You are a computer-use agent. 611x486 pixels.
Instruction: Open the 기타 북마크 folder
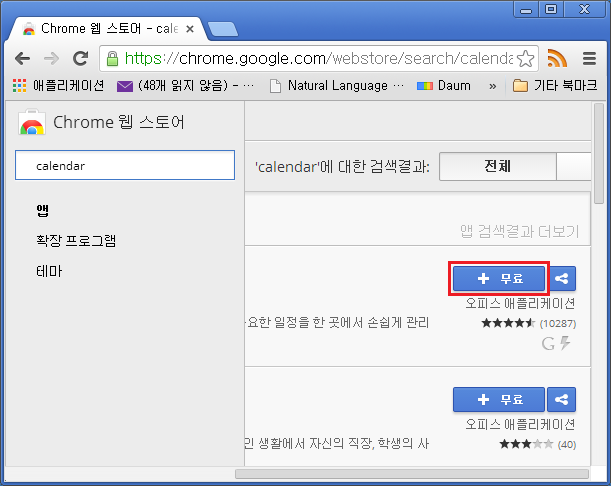(x=555, y=85)
